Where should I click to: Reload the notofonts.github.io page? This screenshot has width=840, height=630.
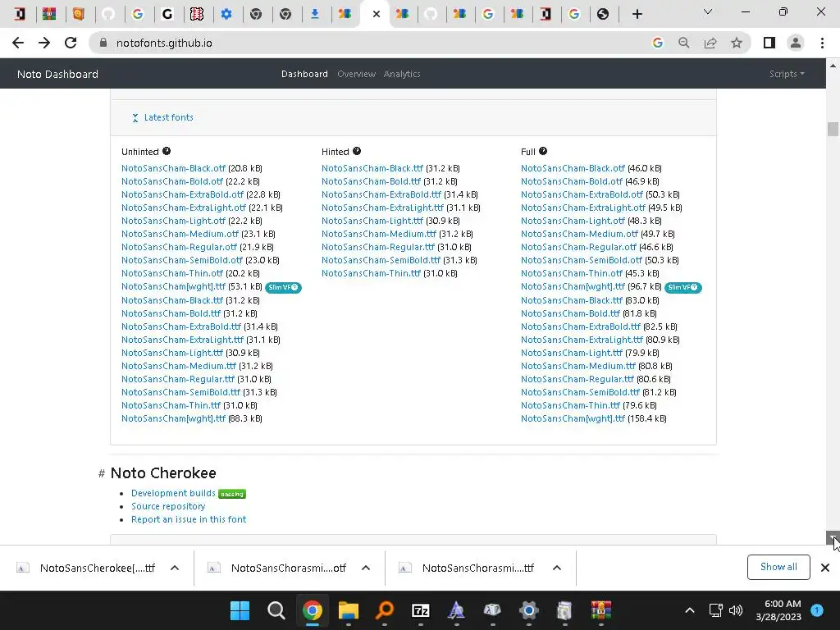pos(71,43)
